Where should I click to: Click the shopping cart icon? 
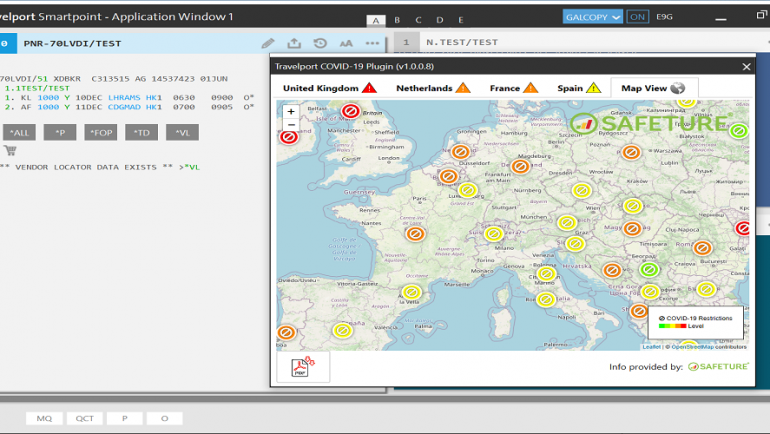10,150
